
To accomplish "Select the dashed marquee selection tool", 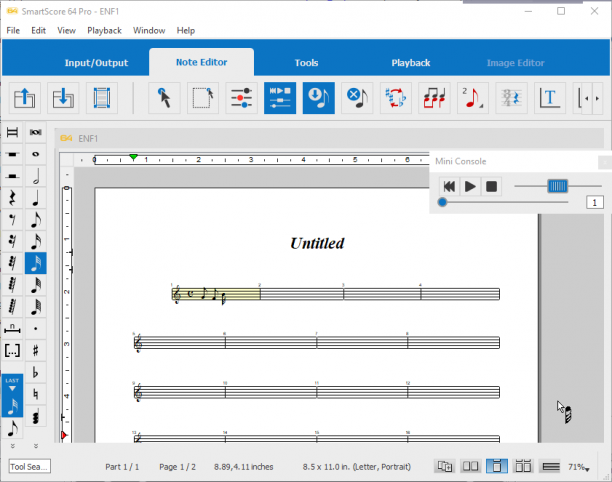I will coord(203,98).
